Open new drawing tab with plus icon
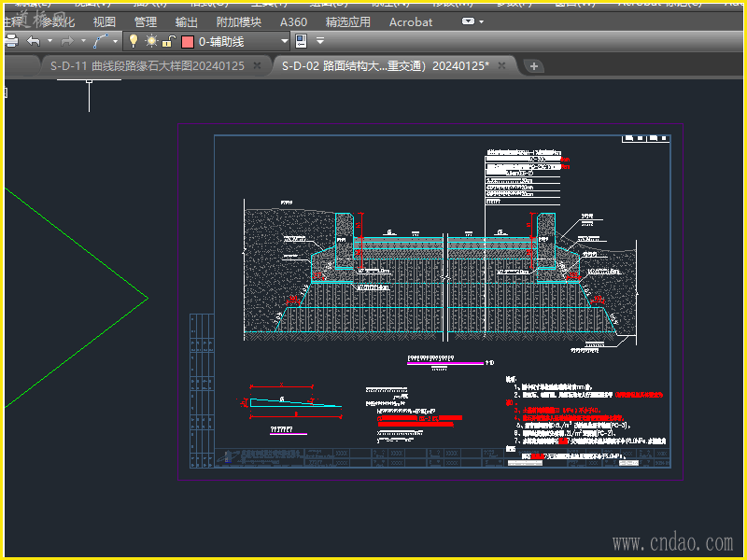The image size is (747, 560). pyautogui.click(x=534, y=65)
